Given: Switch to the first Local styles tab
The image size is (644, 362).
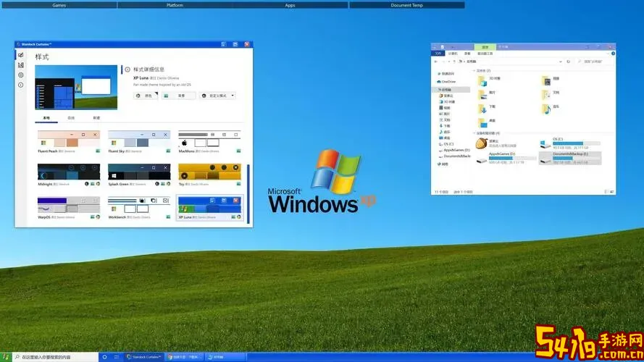Looking at the screenshot, I should point(46,118).
